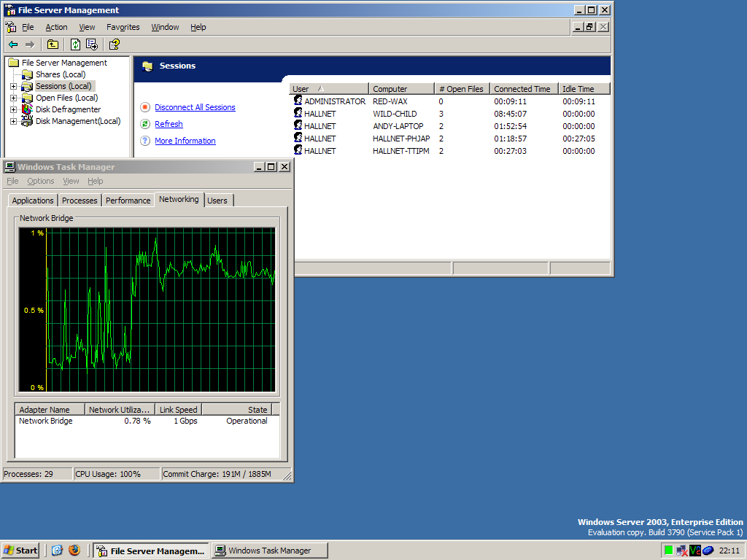The image size is (747, 560).
Task: Sort sessions by the Idle Time column header
Action: click(584, 88)
